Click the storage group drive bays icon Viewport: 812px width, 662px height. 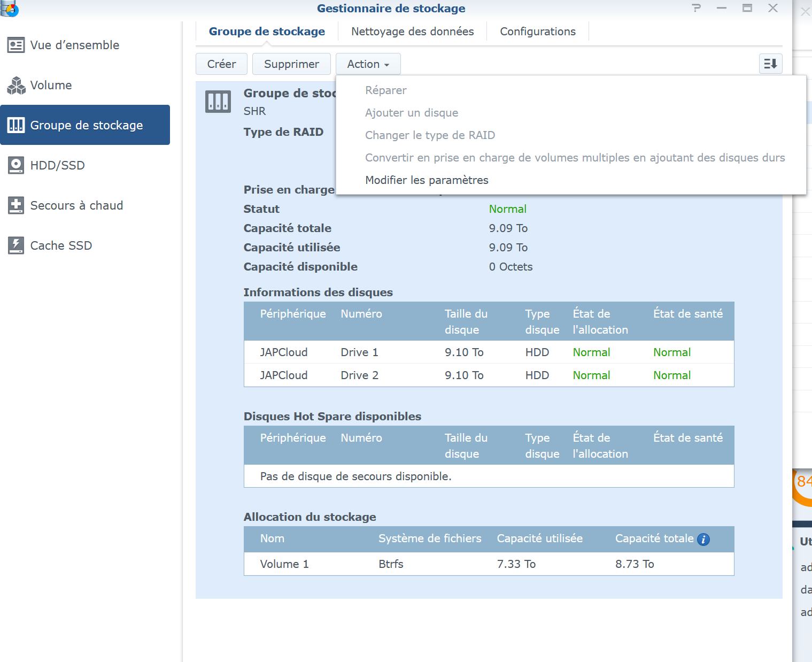tap(218, 101)
